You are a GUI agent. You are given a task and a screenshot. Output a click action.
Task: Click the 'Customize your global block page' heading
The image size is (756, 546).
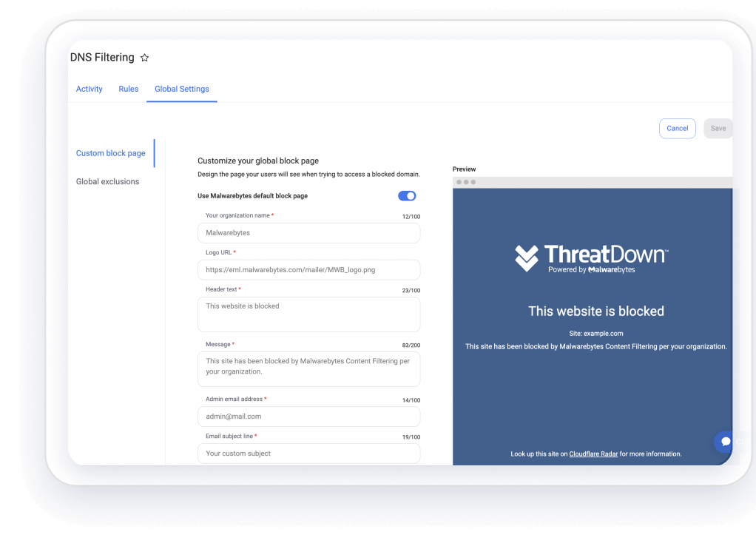258,161
